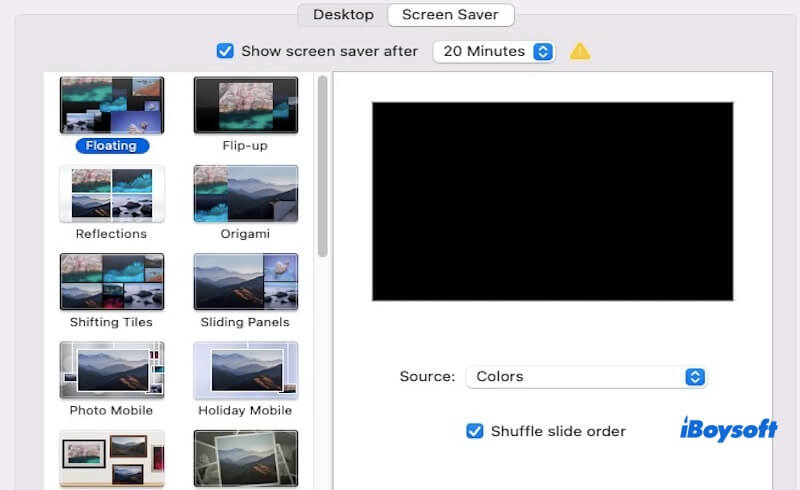Open the Screen Saver tab
Image resolution: width=800 pixels, height=490 pixels.
click(450, 15)
